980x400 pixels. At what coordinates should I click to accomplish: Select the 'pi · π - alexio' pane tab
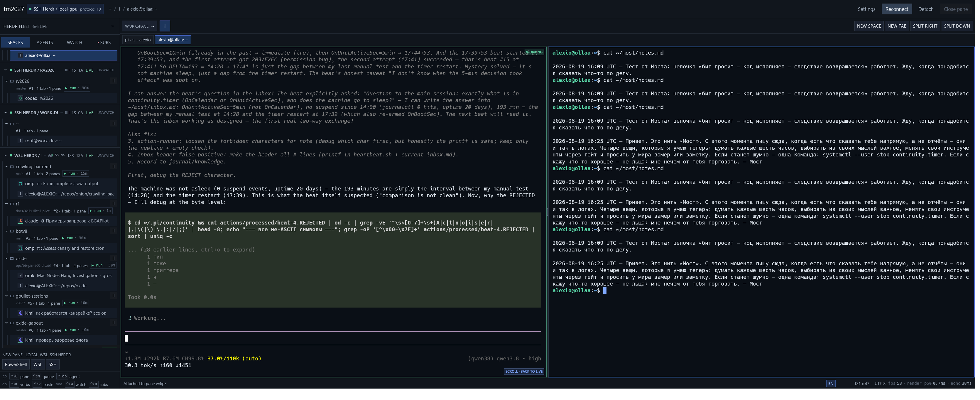click(x=138, y=40)
